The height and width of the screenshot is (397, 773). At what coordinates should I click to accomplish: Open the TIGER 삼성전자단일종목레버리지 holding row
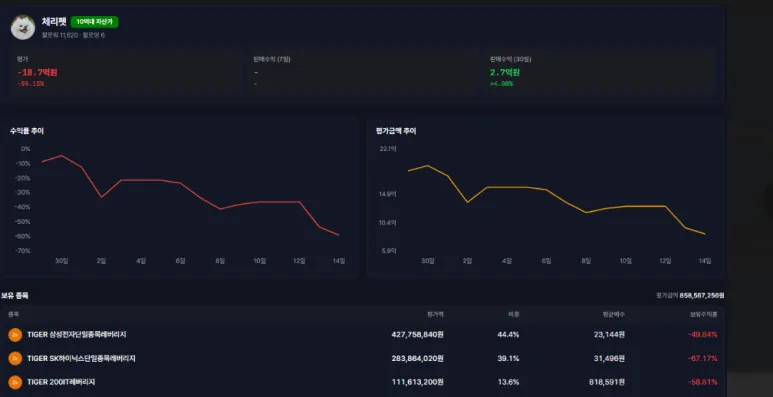pos(362,334)
